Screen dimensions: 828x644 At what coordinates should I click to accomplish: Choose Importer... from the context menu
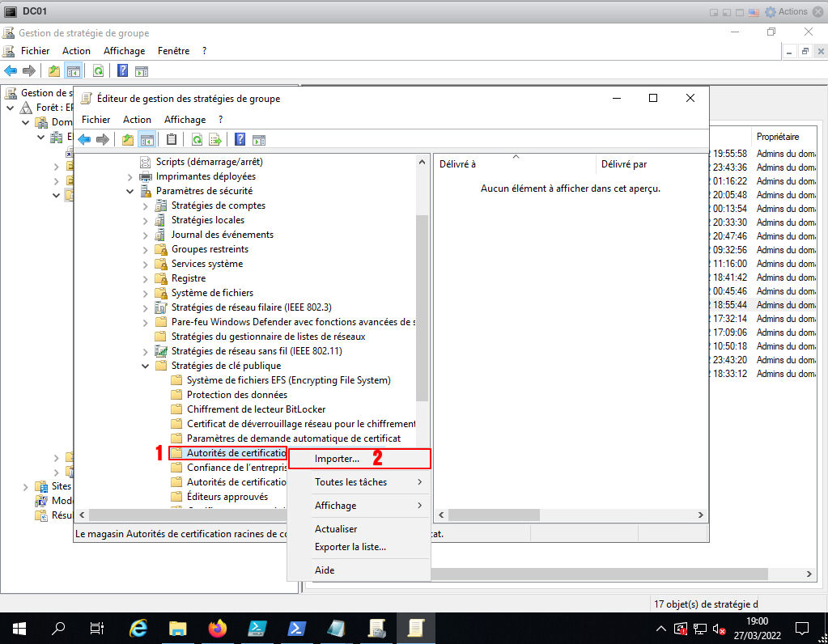[338, 459]
